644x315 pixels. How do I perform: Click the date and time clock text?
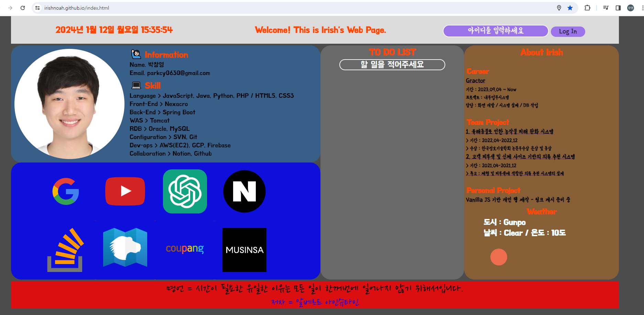[x=114, y=30]
